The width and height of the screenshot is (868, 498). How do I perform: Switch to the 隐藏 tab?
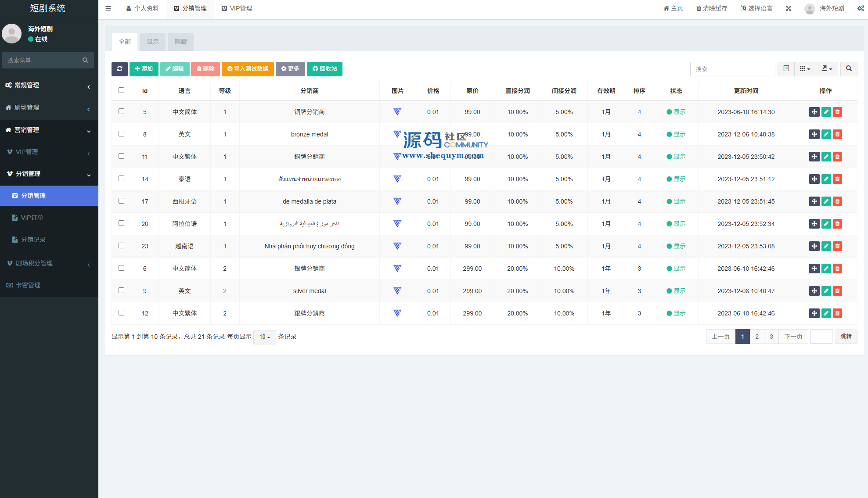point(181,42)
